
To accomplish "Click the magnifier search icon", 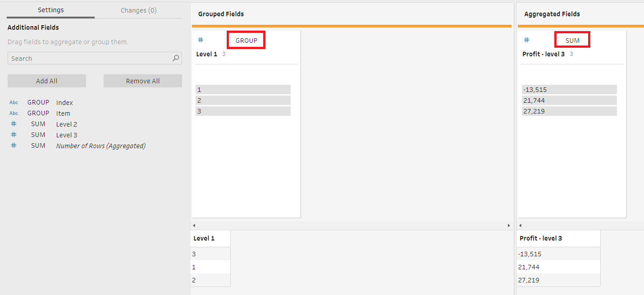I will [176, 58].
